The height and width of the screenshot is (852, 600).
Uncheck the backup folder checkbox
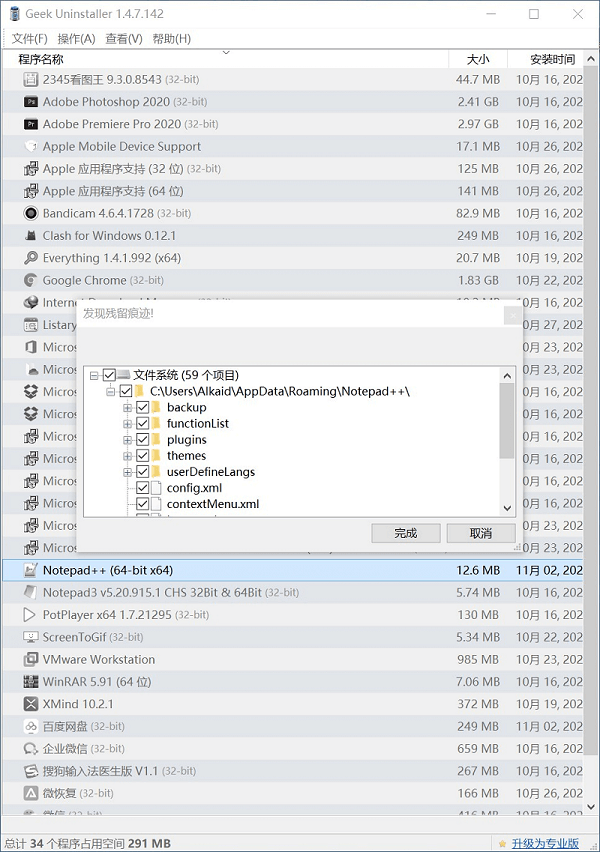pos(142,408)
